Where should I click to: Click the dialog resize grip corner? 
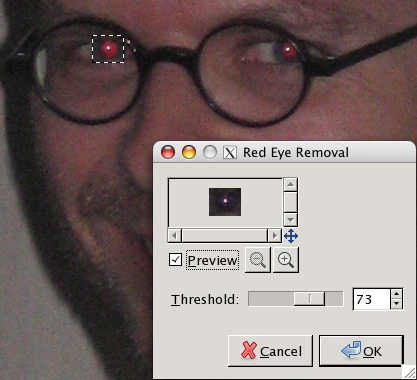click(x=409, y=372)
